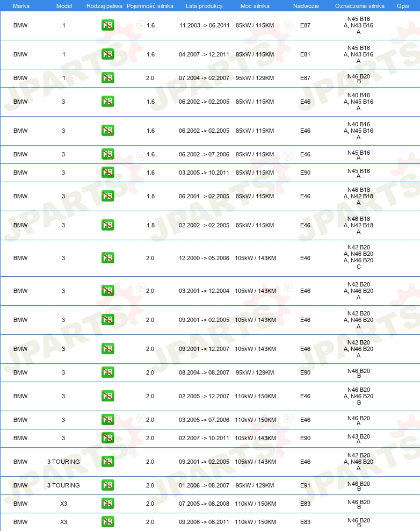
Task: Click the date range 07.2005 -> 08.2008
Action: 204,504
